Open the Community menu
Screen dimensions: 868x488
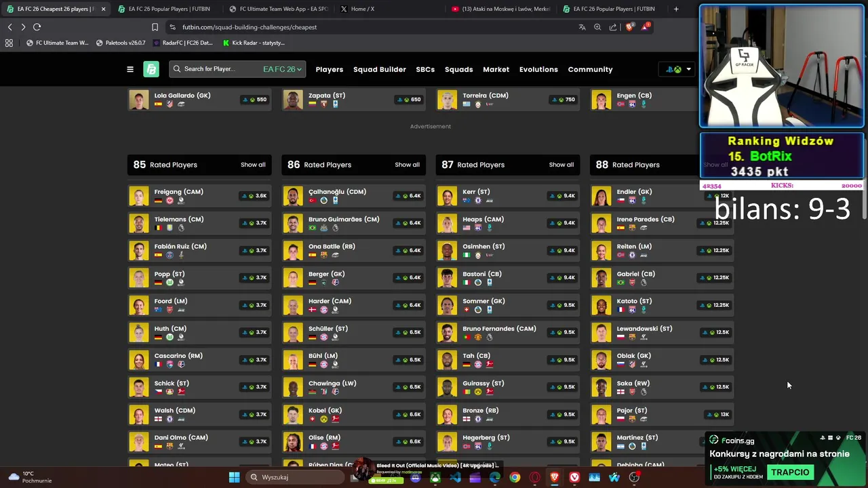click(x=590, y=69)
